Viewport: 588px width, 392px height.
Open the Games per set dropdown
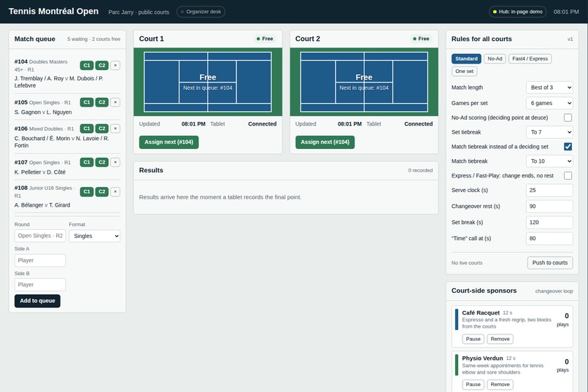coord(549,103)
